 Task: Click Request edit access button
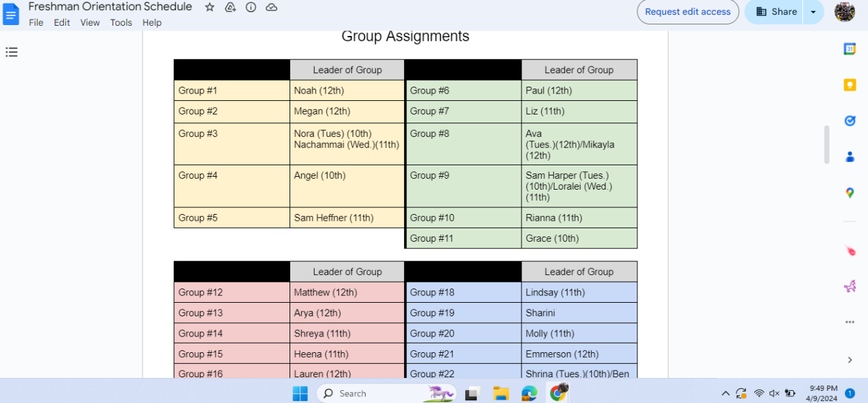coord(688,12)
